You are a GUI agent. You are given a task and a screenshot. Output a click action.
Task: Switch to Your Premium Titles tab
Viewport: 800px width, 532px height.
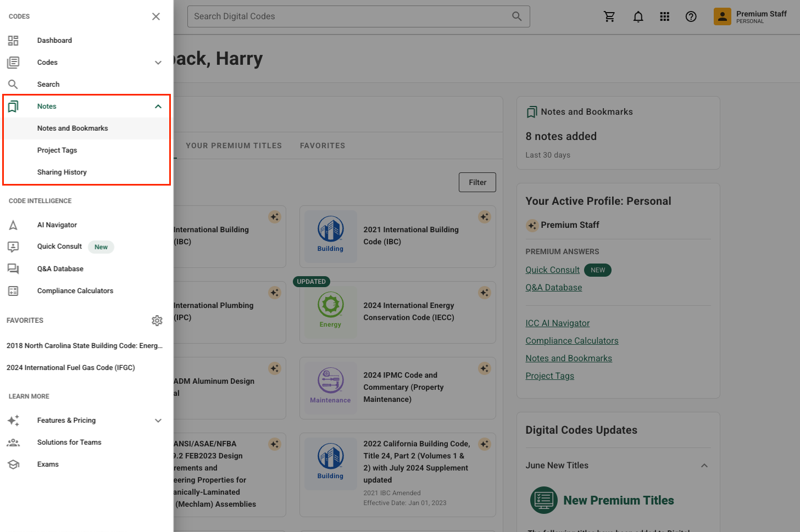click(x=234, y=145)
